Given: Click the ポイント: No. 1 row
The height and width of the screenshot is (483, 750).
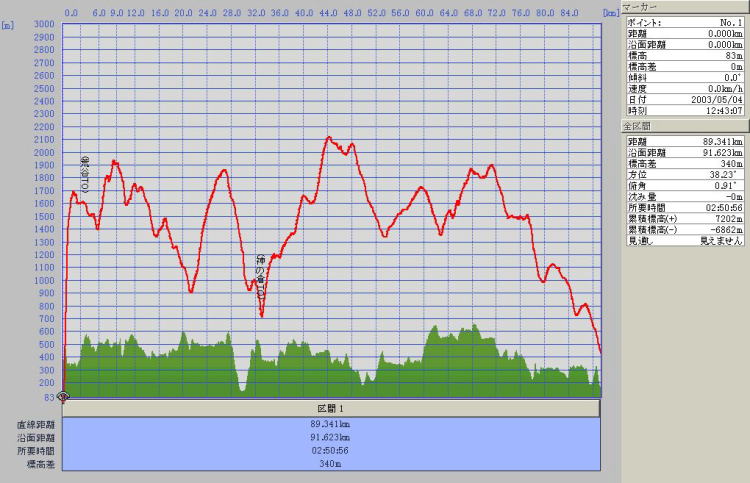Looking at the screenshot, I should tap(684, 22).
